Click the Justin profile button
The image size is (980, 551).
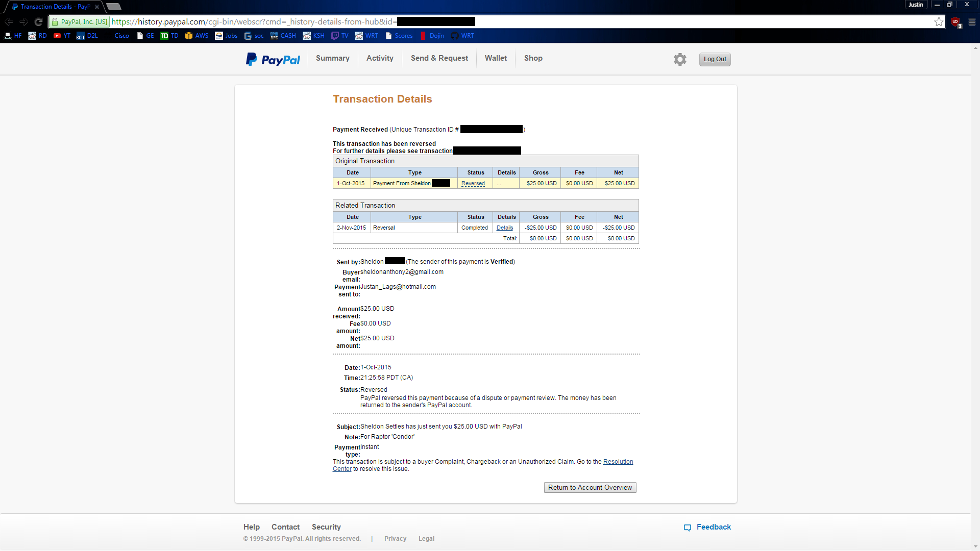916,5
